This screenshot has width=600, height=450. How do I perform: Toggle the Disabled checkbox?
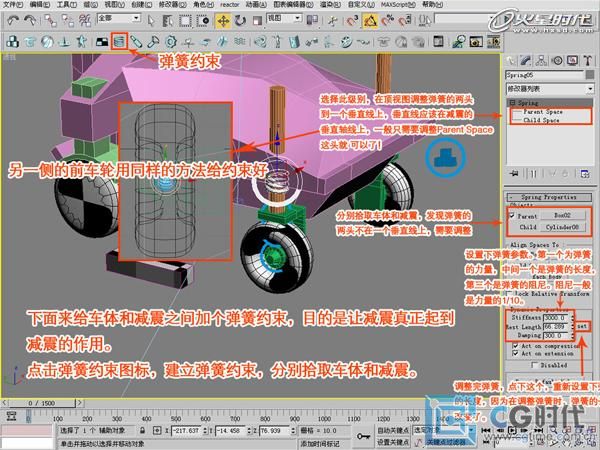[x=535, y=365]
